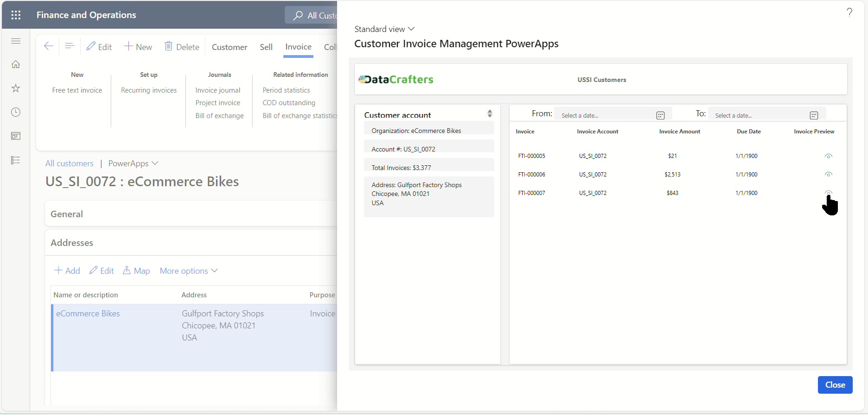The height and width of the screenshot is (415, 868).
Task: Open the PowerApps view dropdown
Action: point(134,163)
